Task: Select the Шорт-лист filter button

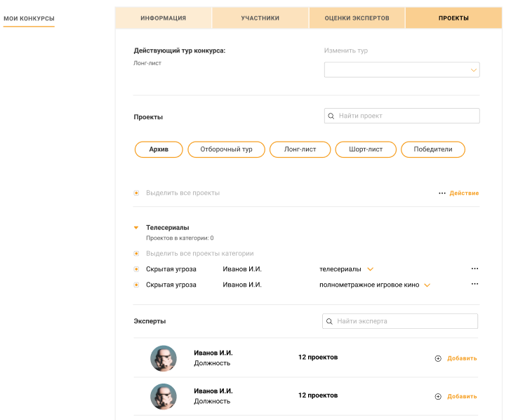Action: (x=365, y=149)
